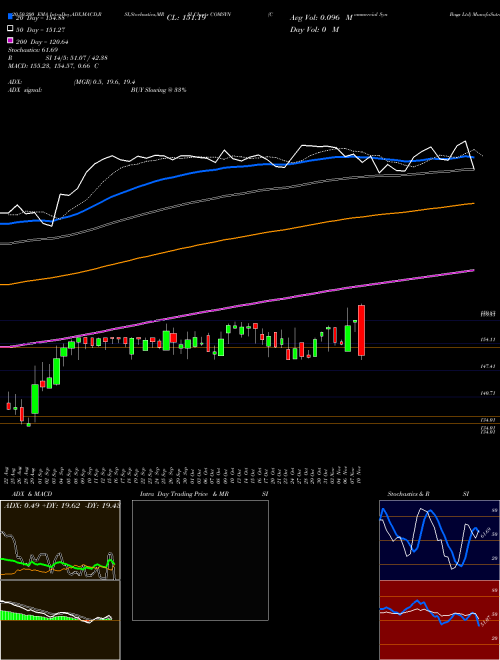Select the '50 Day = 151.27' legend text

41,30
